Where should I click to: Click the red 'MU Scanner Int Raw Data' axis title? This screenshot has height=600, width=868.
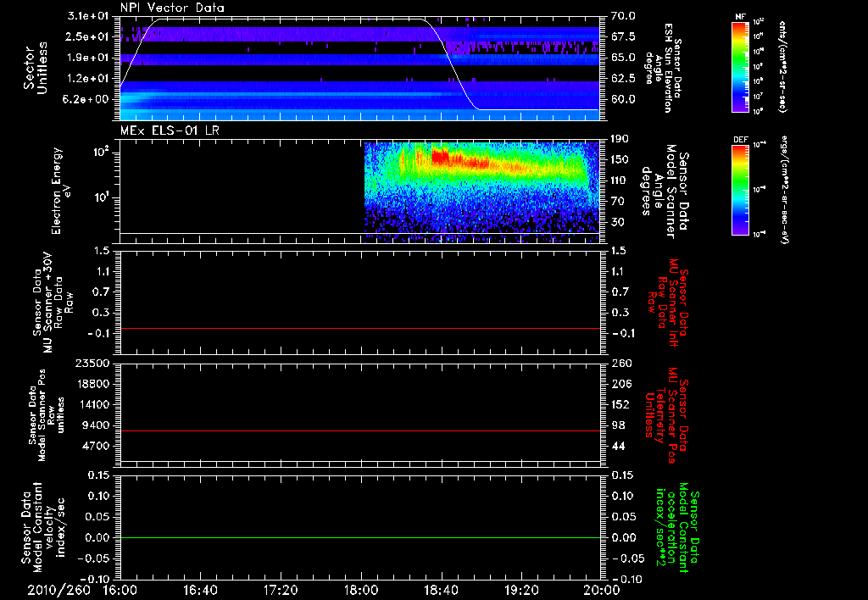[x=669, y=303]
